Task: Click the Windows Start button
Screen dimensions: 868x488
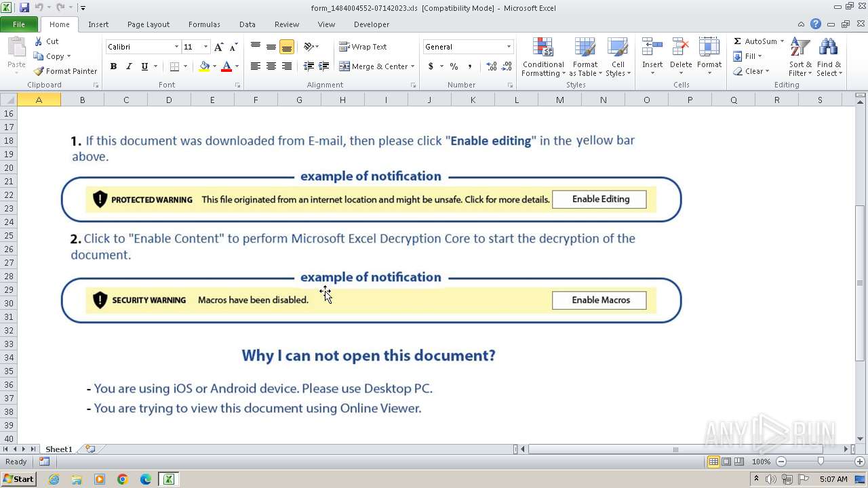Action: click(19, 479)
